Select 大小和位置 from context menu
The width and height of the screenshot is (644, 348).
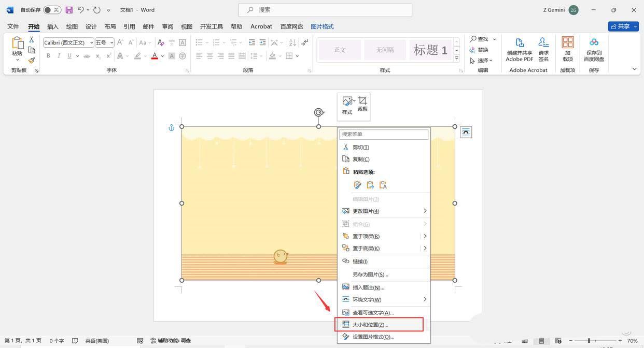click(370, 324)
